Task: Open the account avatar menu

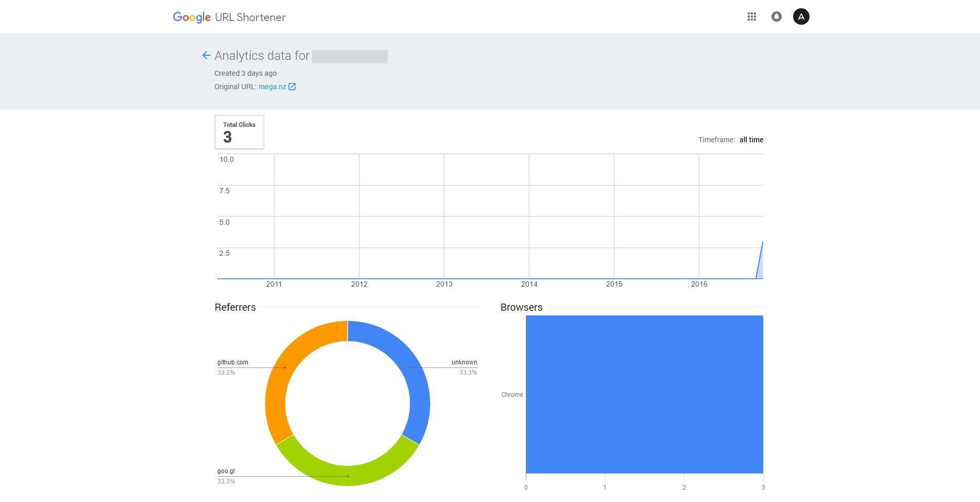Action: click(x=801, y=17)
